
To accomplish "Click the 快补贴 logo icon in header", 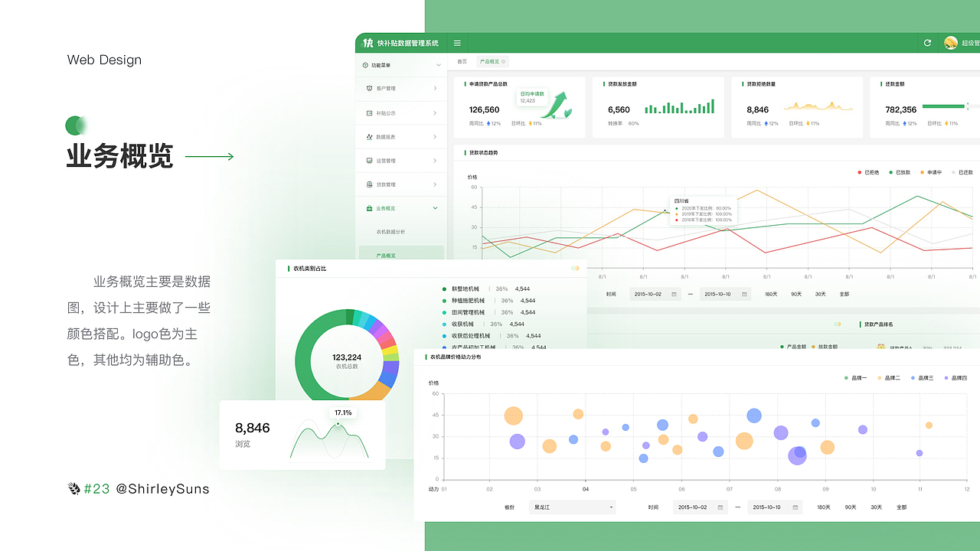I will click(368, 43).
